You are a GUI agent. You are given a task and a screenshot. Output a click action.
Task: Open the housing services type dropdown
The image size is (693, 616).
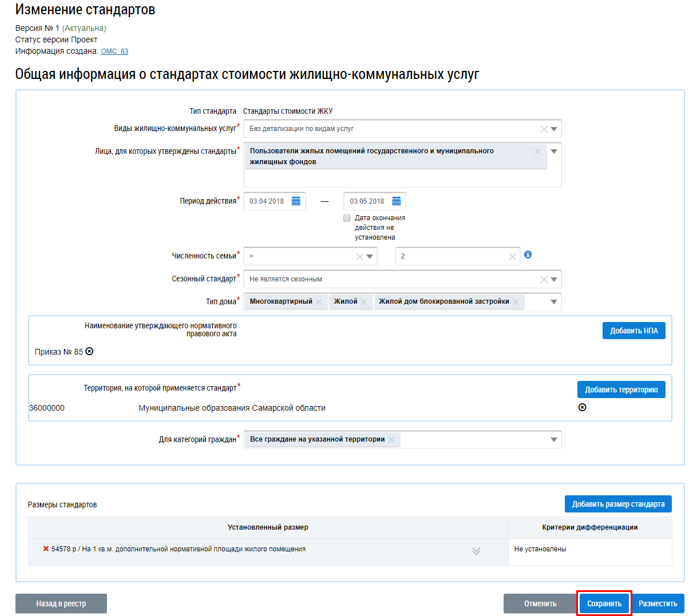pyautogui.click(x=554, y=129)
